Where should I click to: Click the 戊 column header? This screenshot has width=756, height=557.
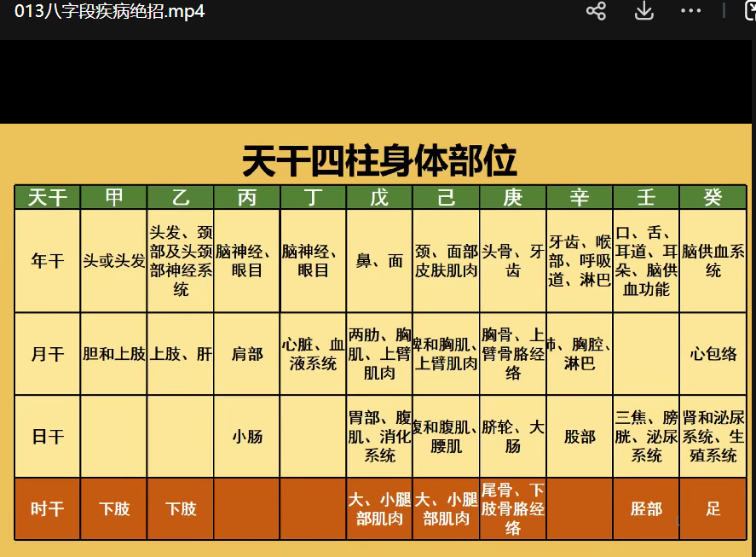[x=379, y=197]
